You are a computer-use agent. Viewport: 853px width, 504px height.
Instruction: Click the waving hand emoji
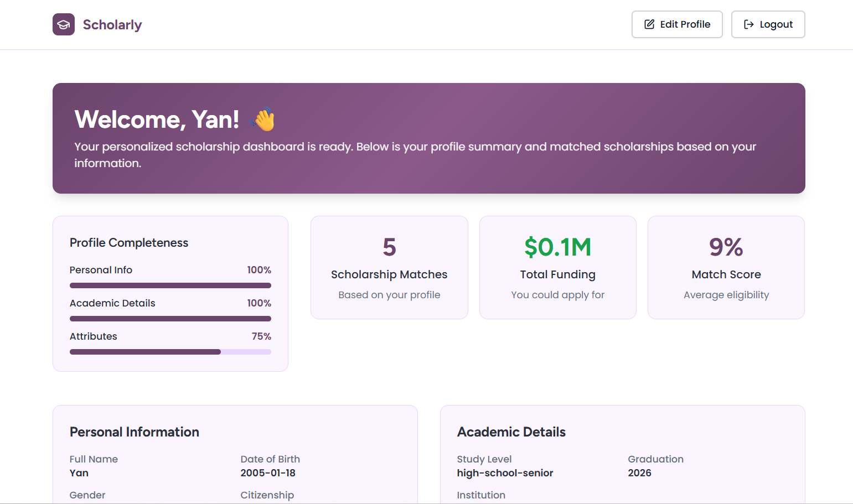[x=263, y=119]
